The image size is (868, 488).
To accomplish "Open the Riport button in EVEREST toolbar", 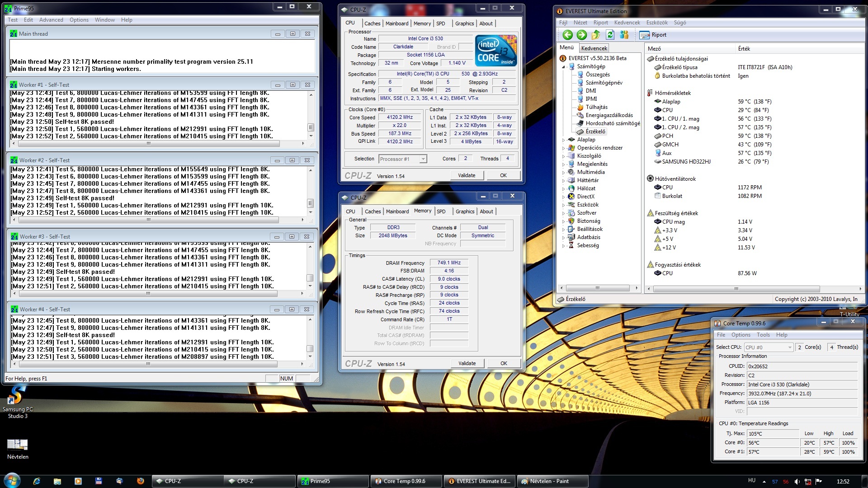I will 653,35.
